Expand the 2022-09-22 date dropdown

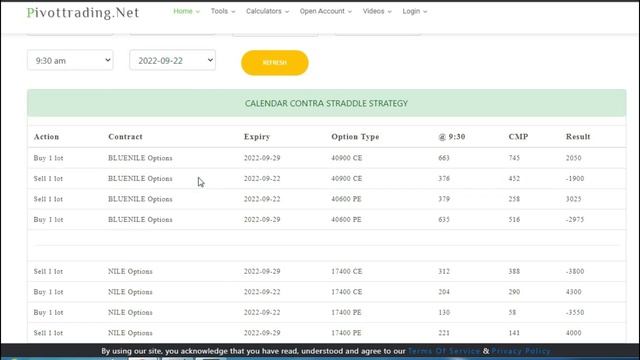[x=173, y=60]
